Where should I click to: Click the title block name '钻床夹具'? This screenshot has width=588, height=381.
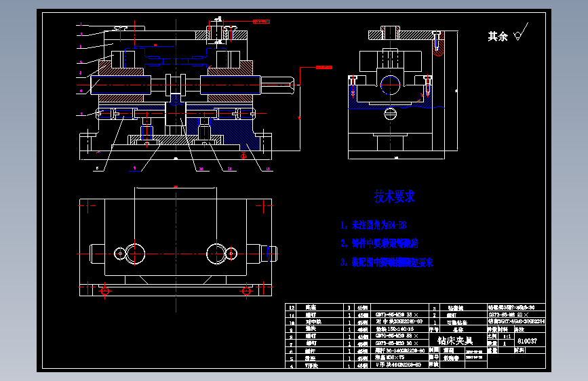click(455, 340)
